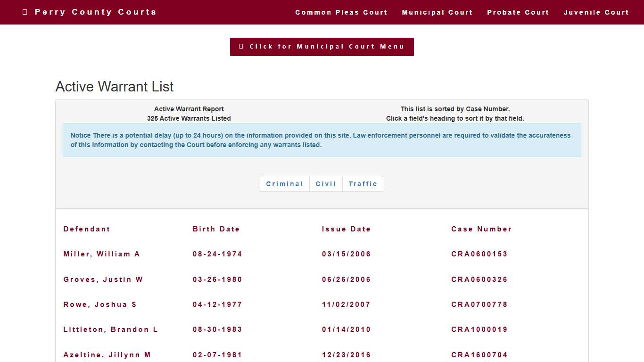Screen dimensions: 644x362
Task: Show the Traffic warrants tab
Action: click(x=363, y=184)
